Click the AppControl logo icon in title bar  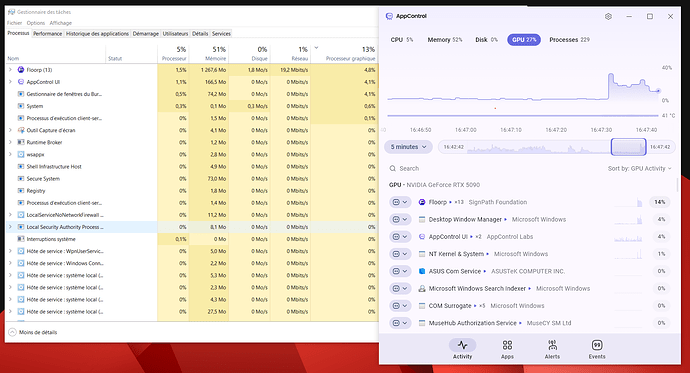click(x=389, y=16)
